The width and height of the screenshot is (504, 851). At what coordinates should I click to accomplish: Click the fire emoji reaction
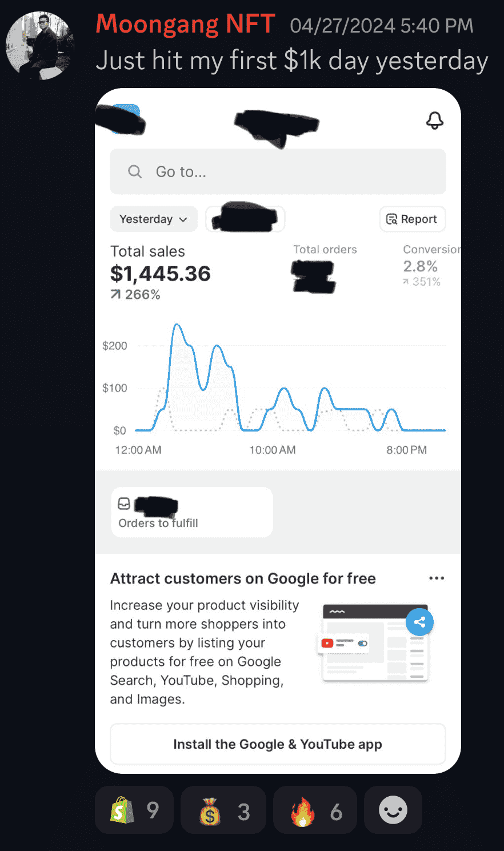315,810
